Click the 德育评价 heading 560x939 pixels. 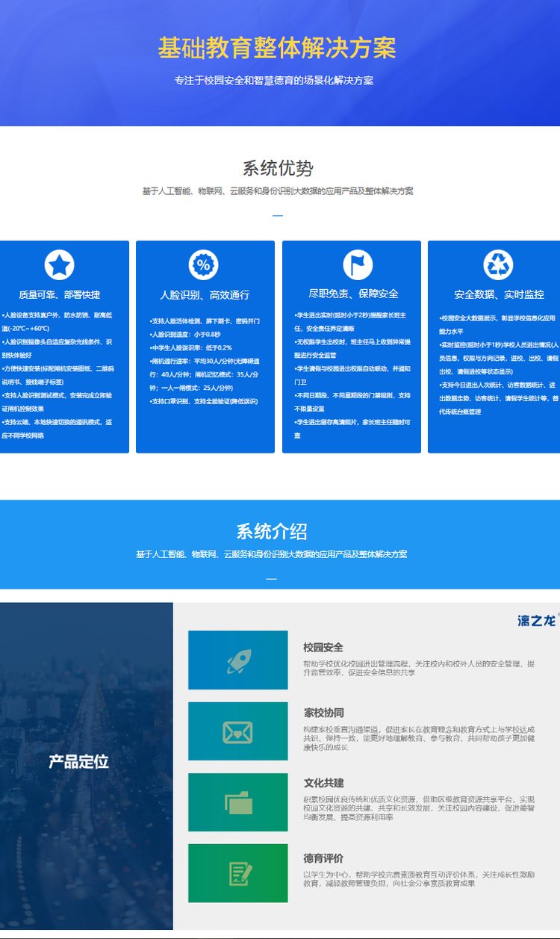click(323, 858)
